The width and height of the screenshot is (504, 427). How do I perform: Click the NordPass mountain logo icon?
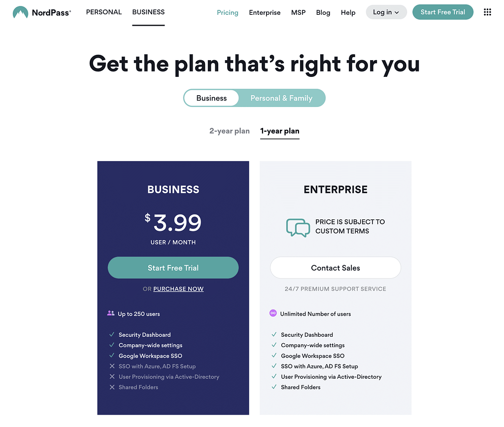[x=20, y=12]
